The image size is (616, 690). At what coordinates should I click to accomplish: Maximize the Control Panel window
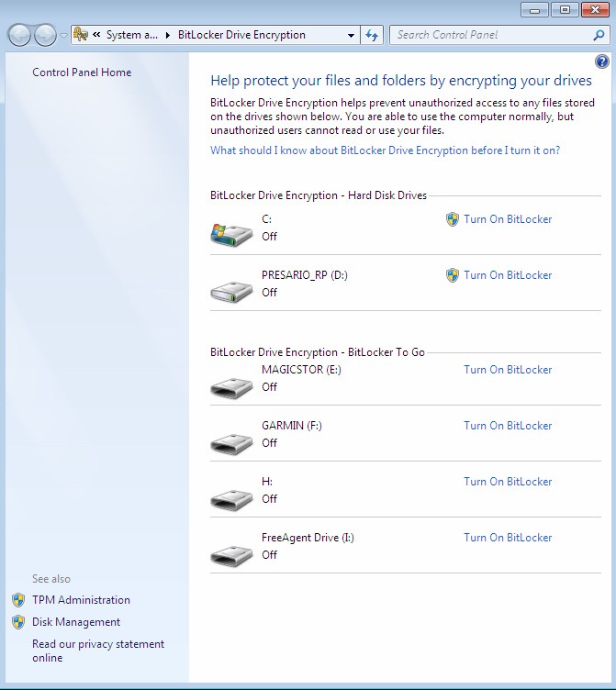click(565, 10)
